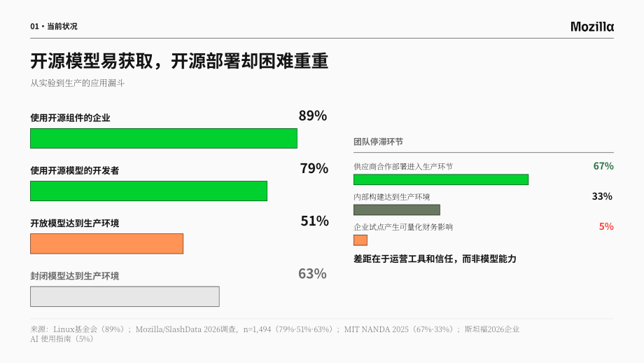Select the 89% green bar
644x363 pixels.
[x=164, y=139]
